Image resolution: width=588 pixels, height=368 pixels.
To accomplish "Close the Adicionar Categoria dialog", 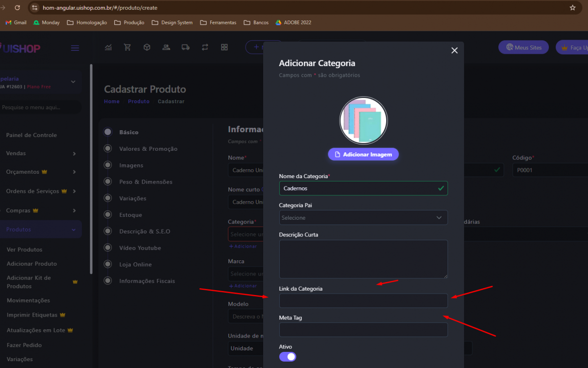I will (x=454, y=50).
